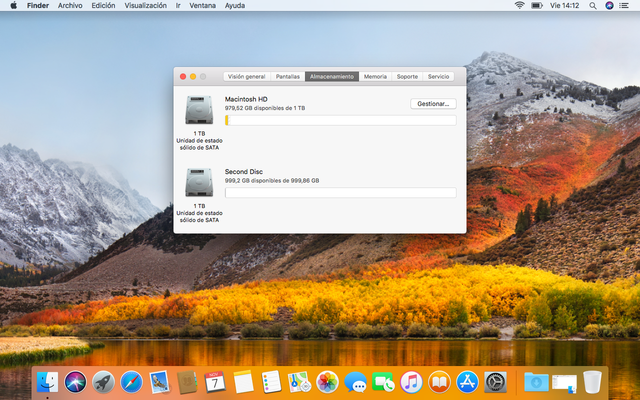Switch to Pantallas tab
The image size is (640, 400).
click(288, 76)
